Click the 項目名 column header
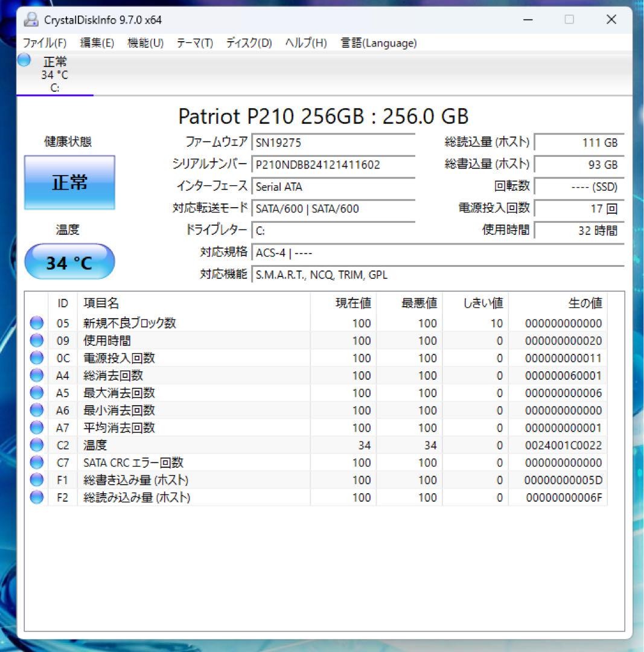 click(x=194, y=303)
